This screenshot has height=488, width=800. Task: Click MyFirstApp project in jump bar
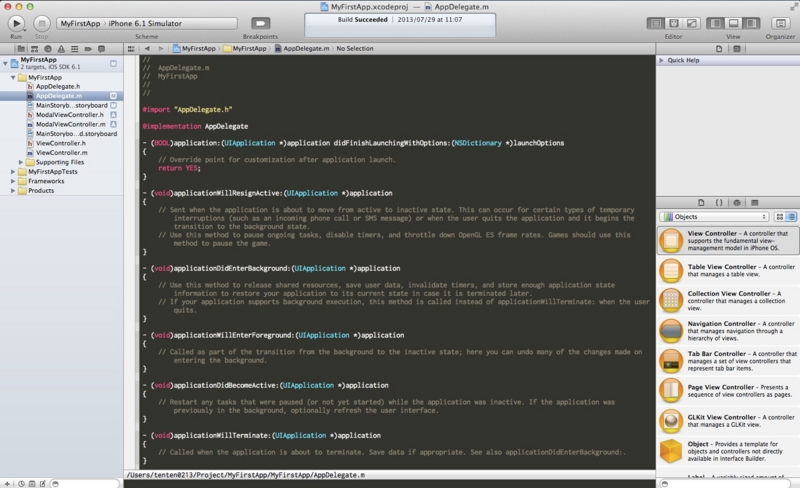(x=194, y=48)
